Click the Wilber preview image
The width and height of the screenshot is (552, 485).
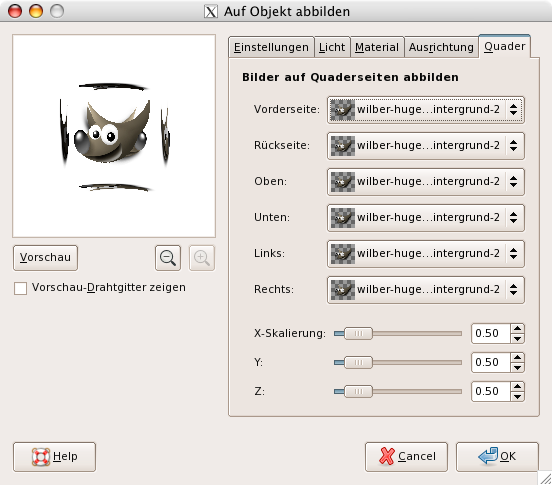point(114,136)
